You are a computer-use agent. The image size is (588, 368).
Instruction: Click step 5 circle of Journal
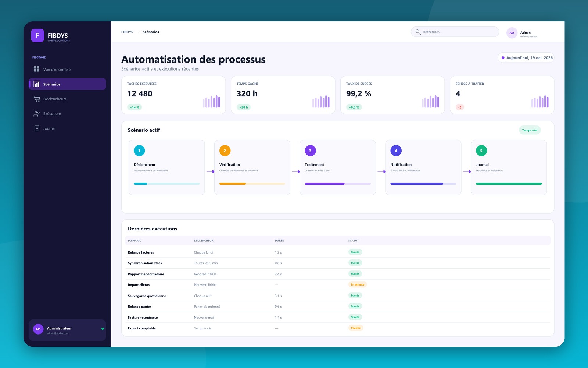coord(481,151)
